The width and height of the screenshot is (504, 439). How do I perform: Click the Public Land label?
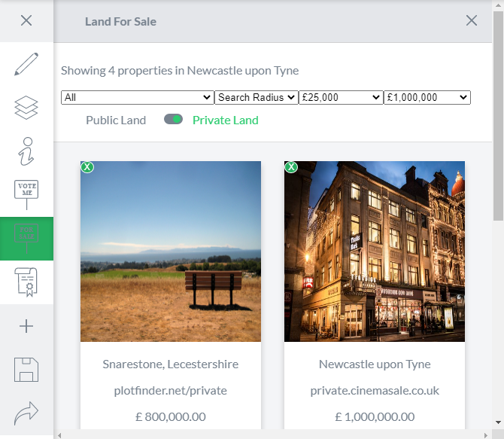pyautogui.click(x=116, y=120)
